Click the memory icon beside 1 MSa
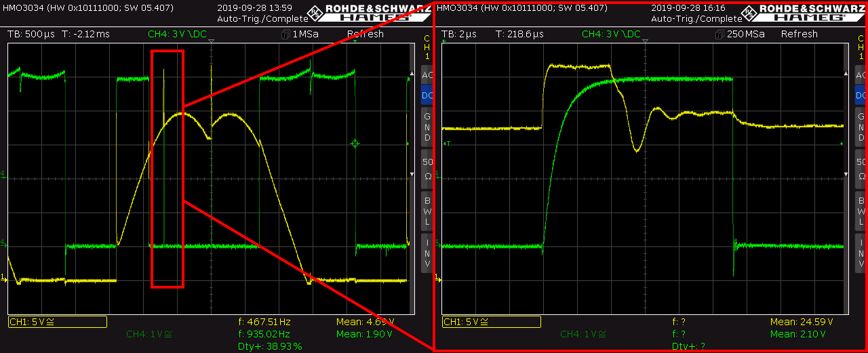Image resolution: width=868 pixels, height=353 pixels. (x=285, y=34)
